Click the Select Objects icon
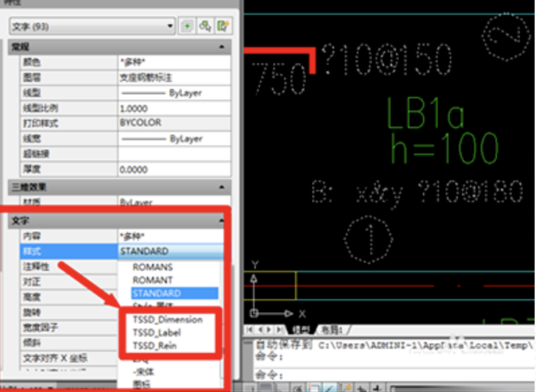This screenshot has width=536, height=392. click(205, 26)
